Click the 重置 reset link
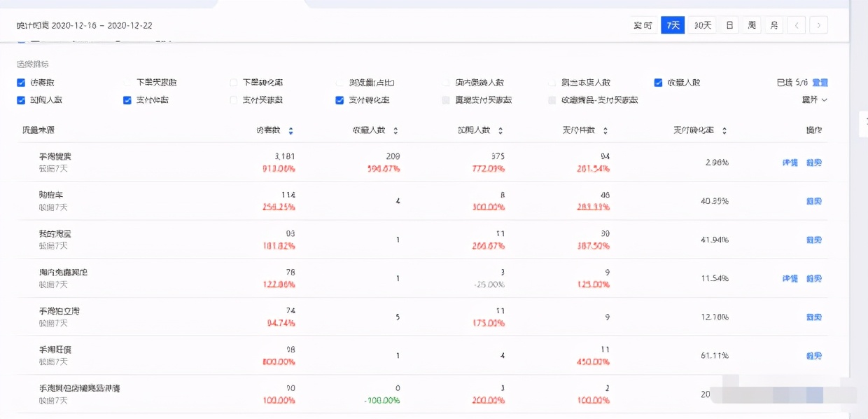868x419 pixels. (x=819, y=82)
